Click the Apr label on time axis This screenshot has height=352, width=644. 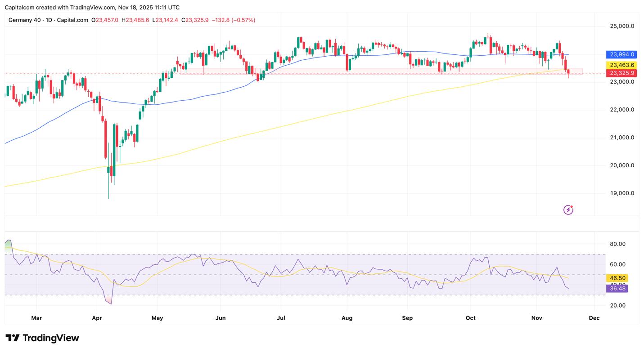pyautogui.click(x=97, y=318)
